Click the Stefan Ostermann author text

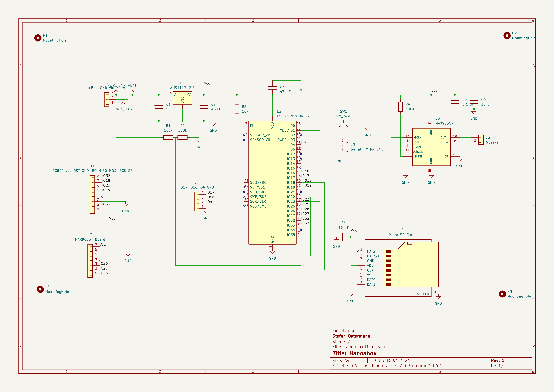(351, 336)
